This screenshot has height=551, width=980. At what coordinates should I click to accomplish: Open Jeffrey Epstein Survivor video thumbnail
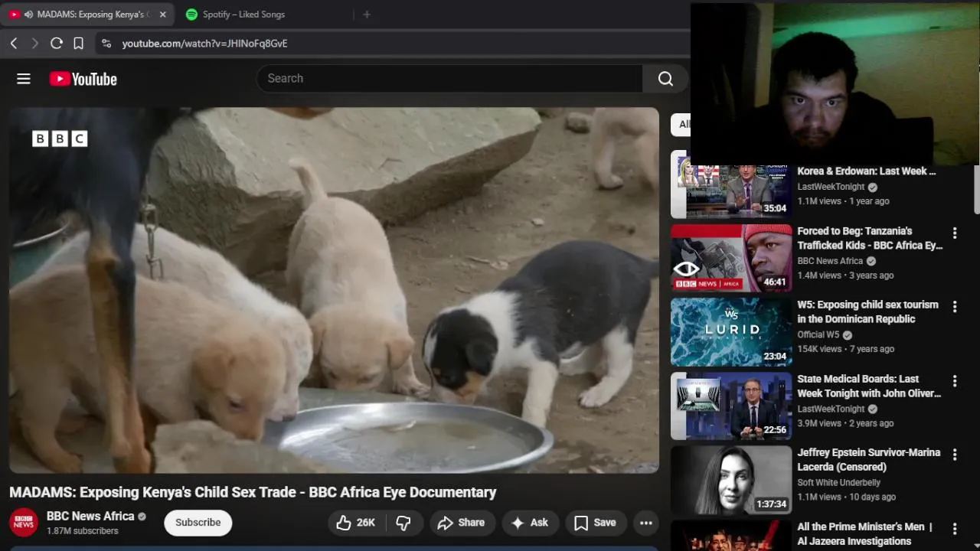click(731, 480)
